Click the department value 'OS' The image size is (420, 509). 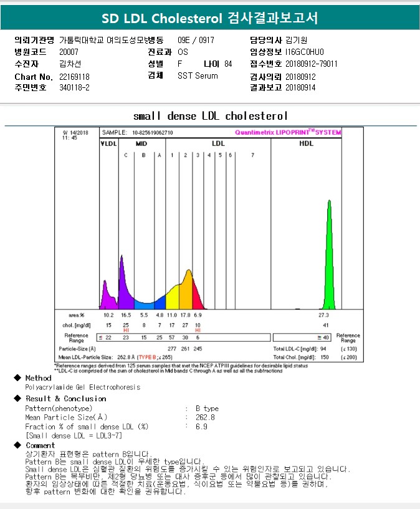(183, 52)
